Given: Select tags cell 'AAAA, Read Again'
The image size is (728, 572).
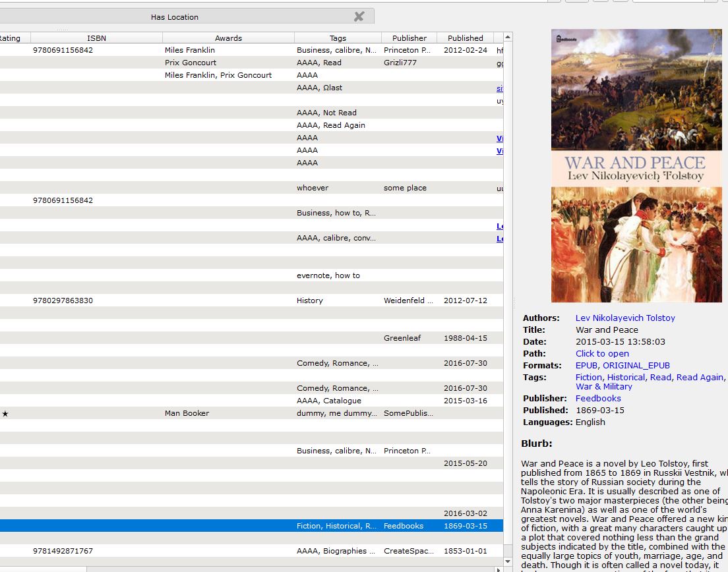Looking at the screenshot, I should click(x=338, y=125).
